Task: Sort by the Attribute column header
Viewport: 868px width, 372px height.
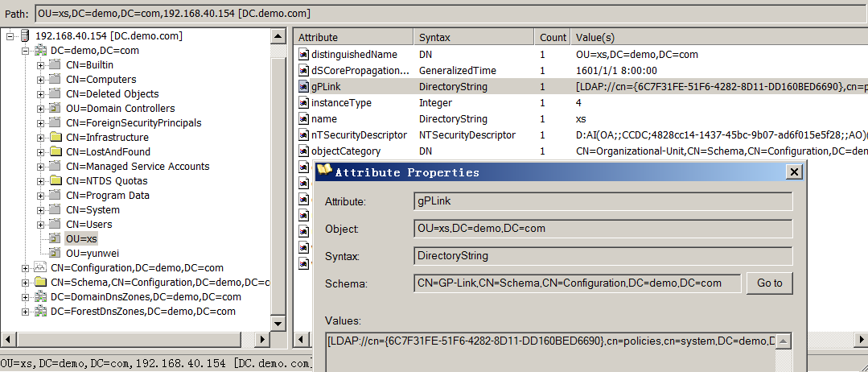Action: [x=353, y=37]
